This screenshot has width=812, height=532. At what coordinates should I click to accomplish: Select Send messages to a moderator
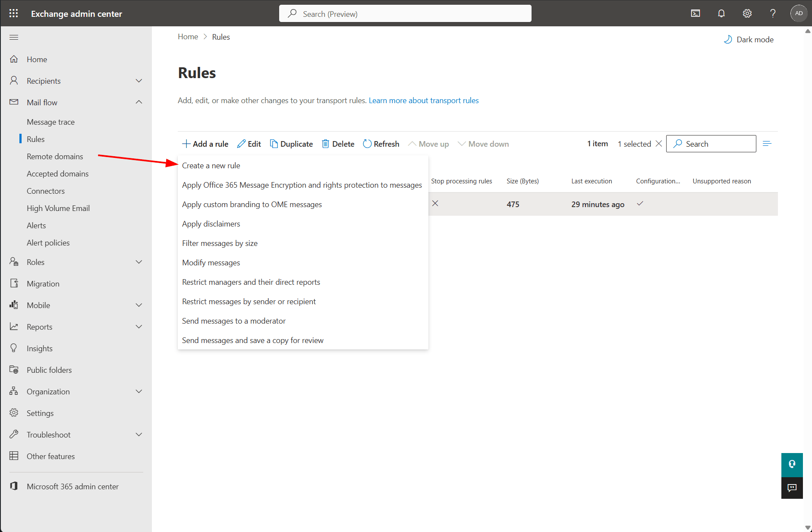[303, 321]
